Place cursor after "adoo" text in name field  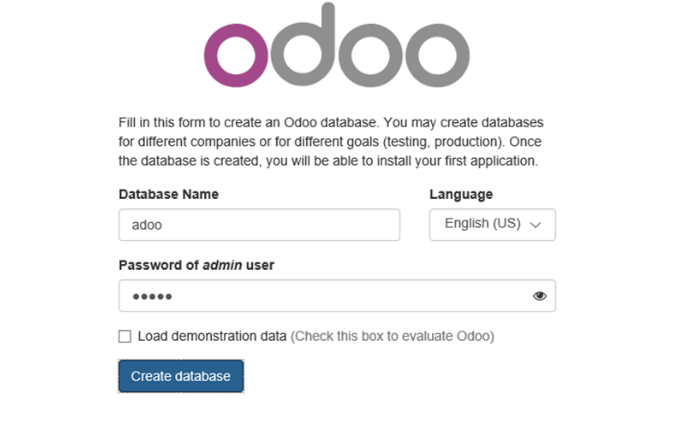point(164,225)
